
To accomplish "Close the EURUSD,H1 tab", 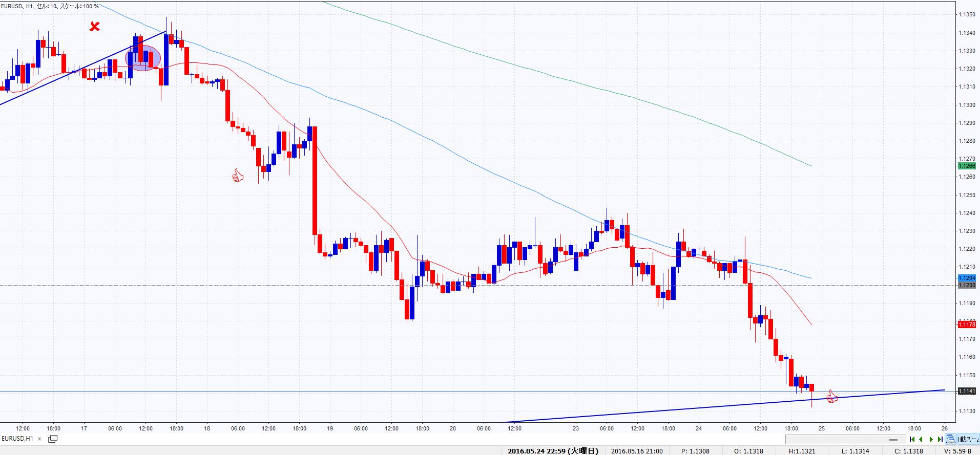I will click(39, 439).
